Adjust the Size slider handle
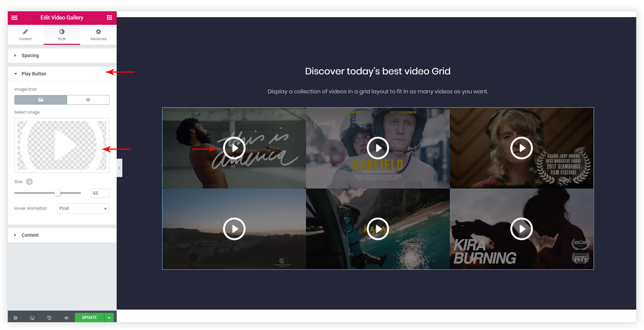644x330 pixels. (58, 193)
